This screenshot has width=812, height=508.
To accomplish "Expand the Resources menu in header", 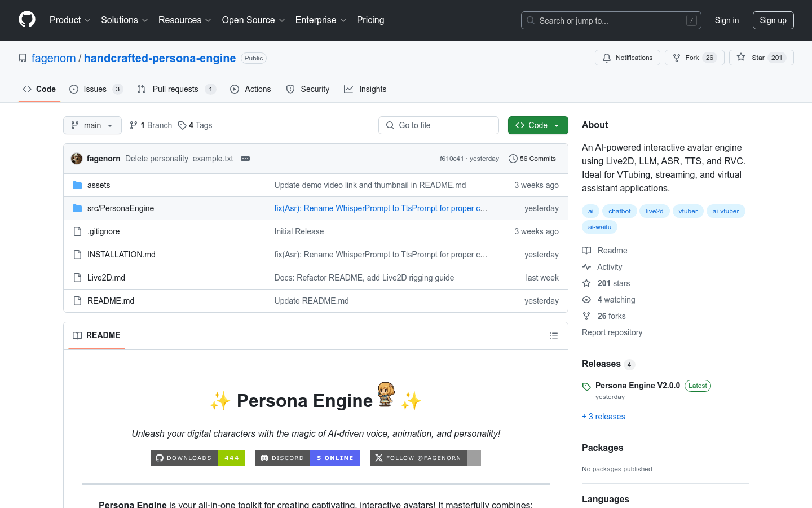I will point(185,20).
